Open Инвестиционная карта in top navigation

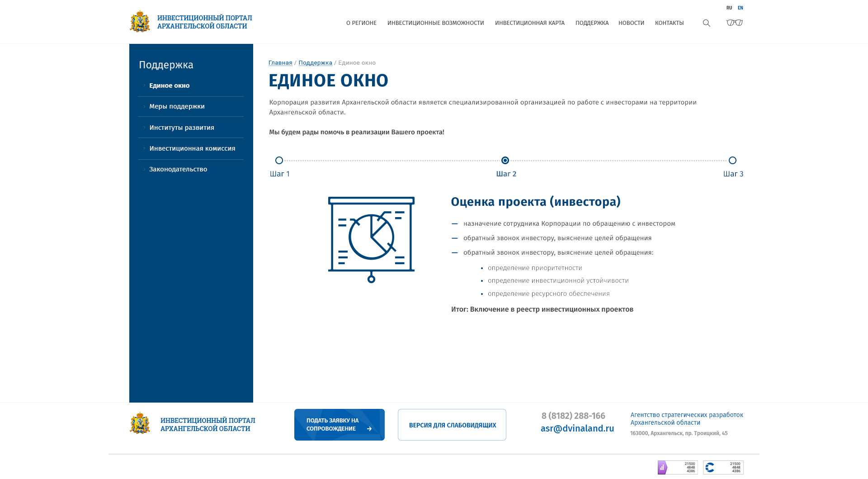529,23
